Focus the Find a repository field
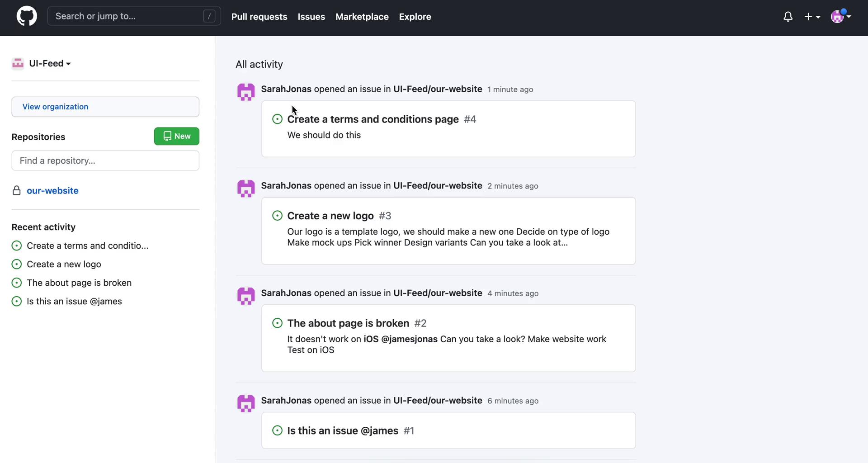Image resolution: width=868 pixels, height=463 pixels. pos(105,161)
